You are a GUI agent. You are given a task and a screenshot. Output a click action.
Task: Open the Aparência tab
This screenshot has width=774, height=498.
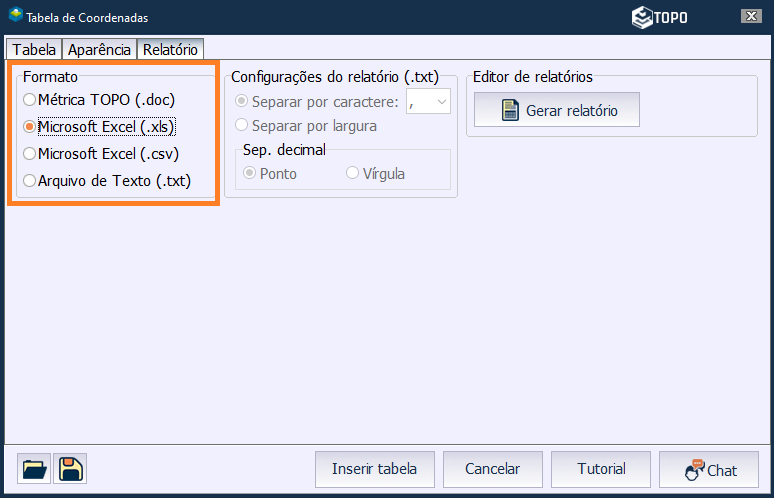99,49
